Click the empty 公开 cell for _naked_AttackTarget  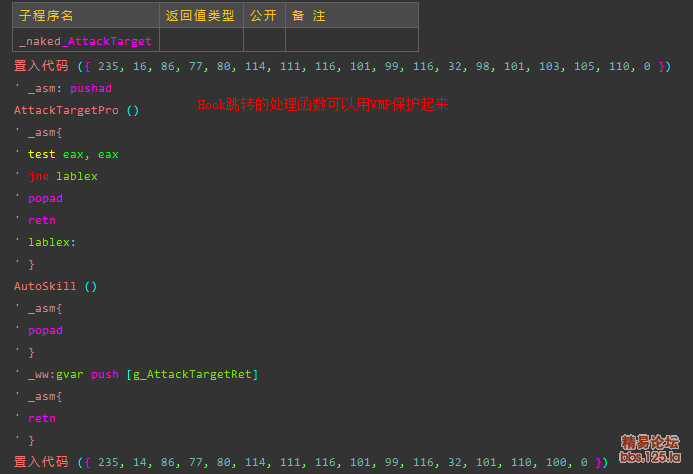[264, 40]
